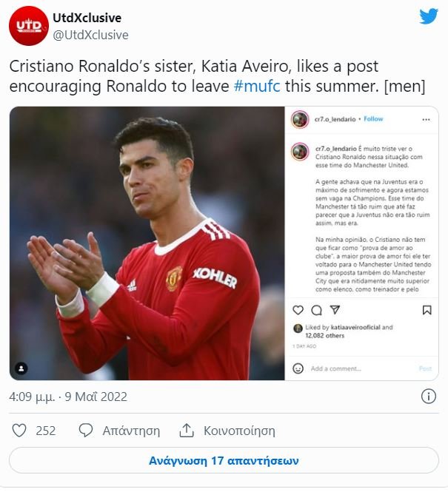Click the Απάντηση reply speech bubble icon
Image resolution: width=448 pixels, height=492 pixels.
pyautogui.click(x=86, y=431)
